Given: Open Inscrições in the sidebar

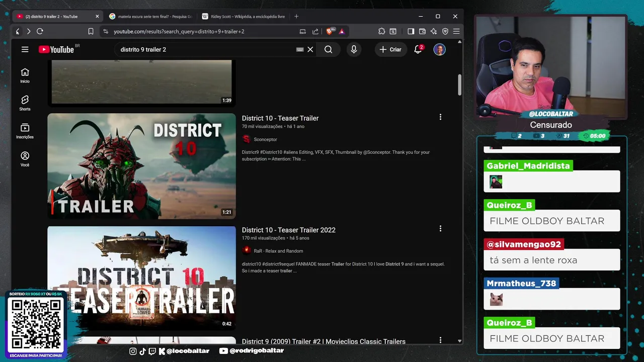Looking at the screenshot, I should (x=25, y=131).
